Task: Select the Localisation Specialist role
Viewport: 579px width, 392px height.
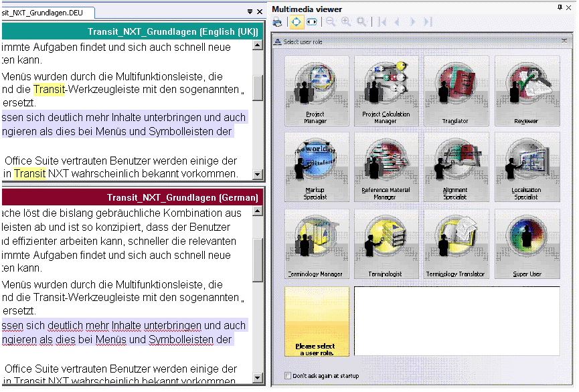Action: pyautogui.click(x=527, y=167)
